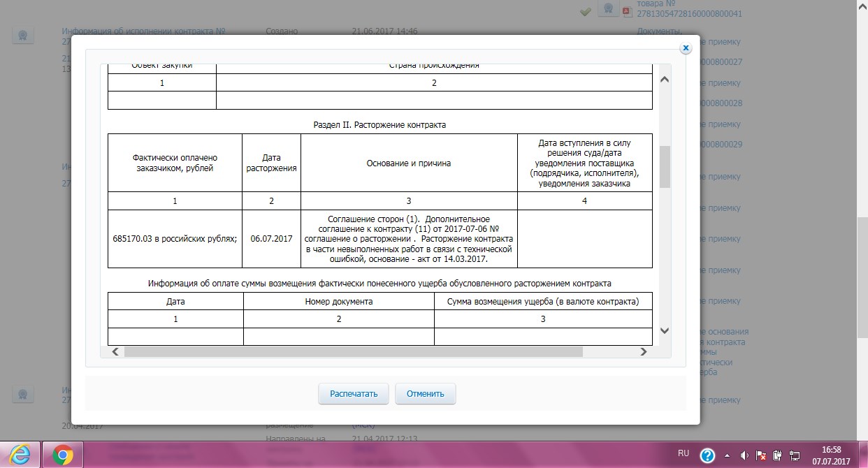Click the Отменить button
Viewport: 868px width, 468px height.
coord(425,393)
